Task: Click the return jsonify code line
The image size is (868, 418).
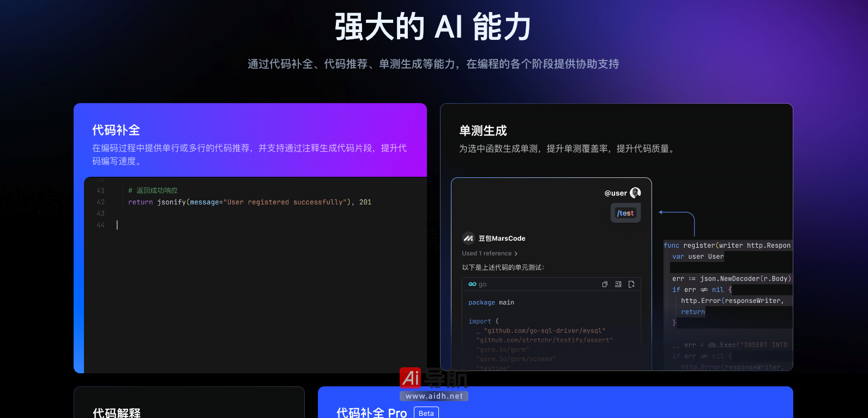Action: tap(250, 202)
